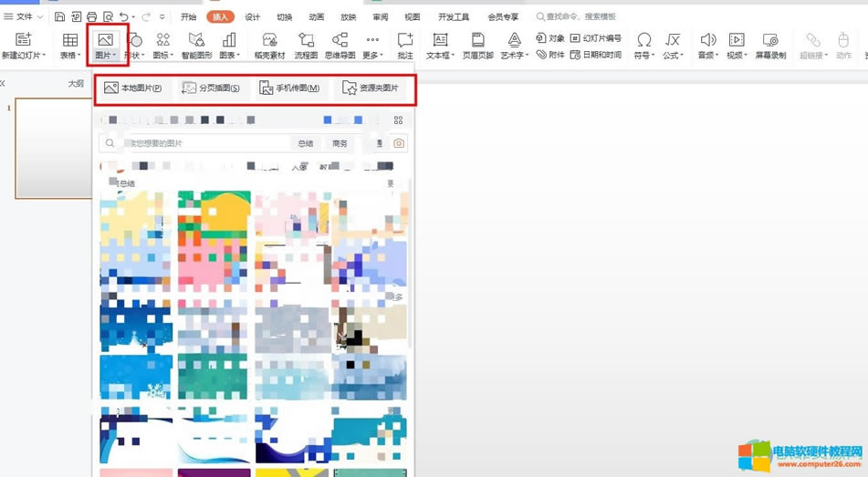Choose 本地图片 local picture option
Viewport: 868px width, 477px height.
[x=133, y=88]
